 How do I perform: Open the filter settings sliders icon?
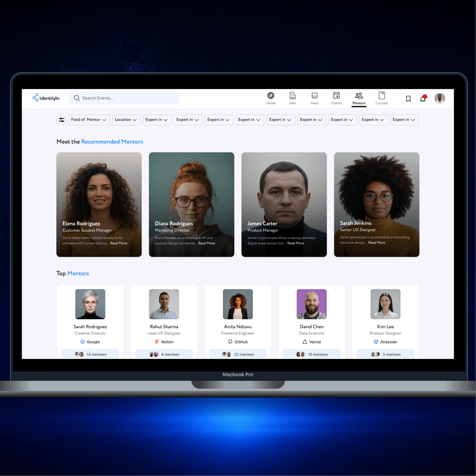click(x=62, y=120)
